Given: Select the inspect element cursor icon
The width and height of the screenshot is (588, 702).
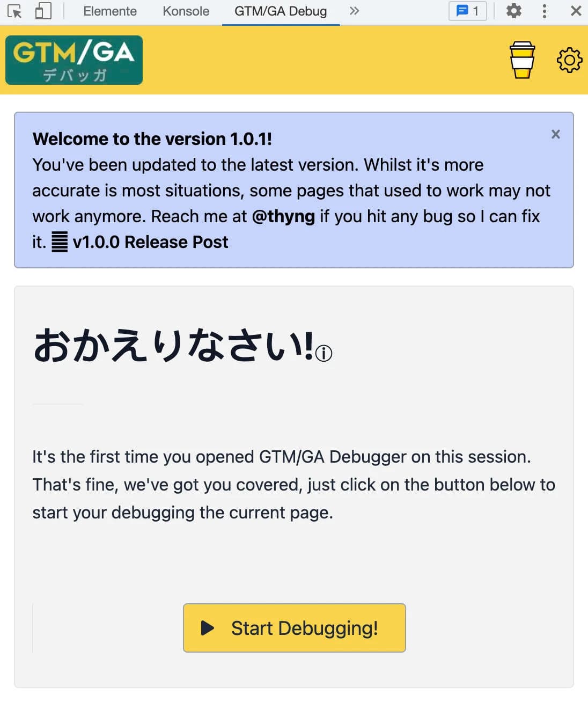Looking at the screenshot, I should pyautogui.click(x=16, y=11).
